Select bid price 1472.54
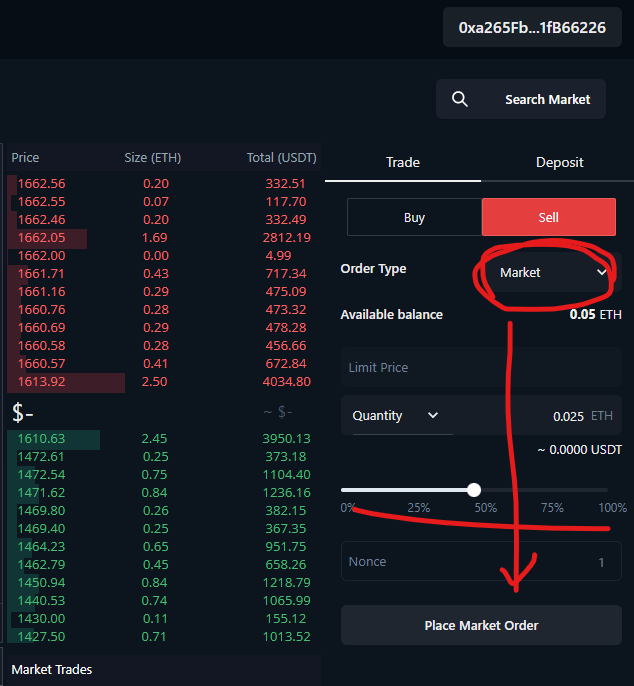634x686 pixels. (x=41, y=474)
